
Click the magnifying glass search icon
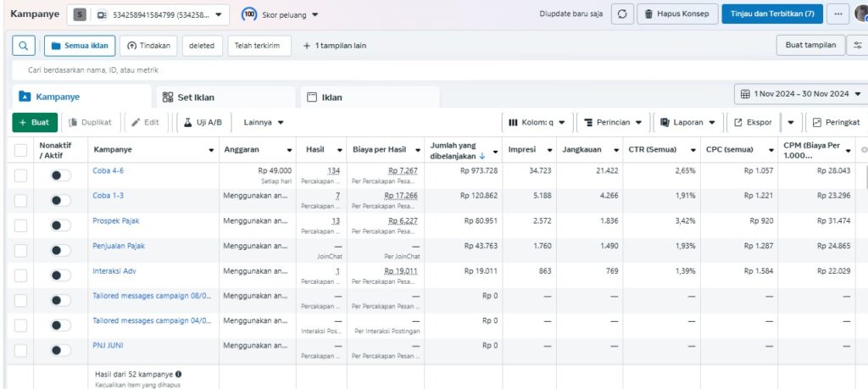pos(24,45)
